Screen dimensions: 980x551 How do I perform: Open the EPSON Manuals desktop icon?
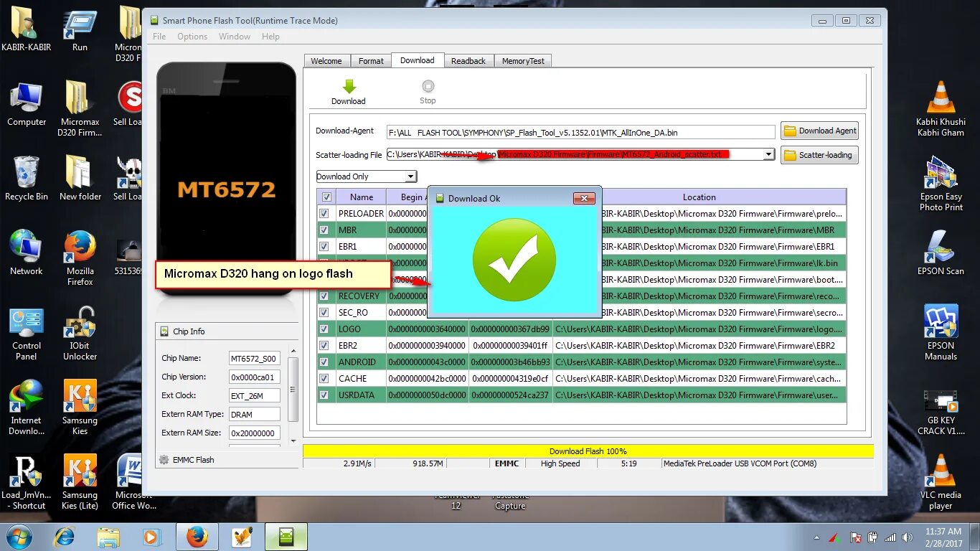pyautogui.click(x=941, y=333)
